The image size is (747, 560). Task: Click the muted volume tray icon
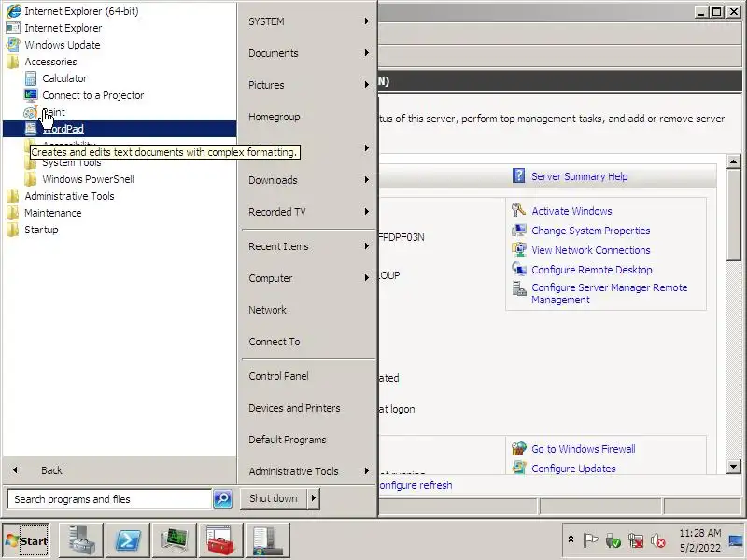pos(658,540)
